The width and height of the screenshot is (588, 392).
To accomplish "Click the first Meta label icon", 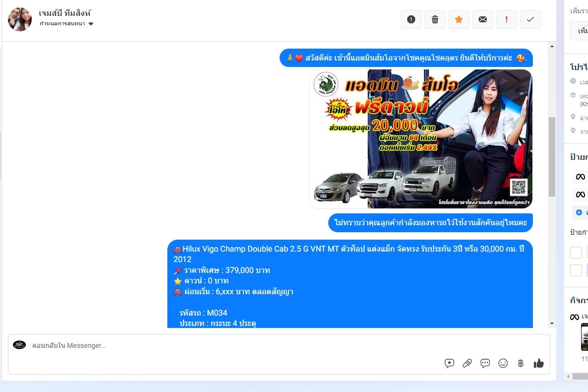I will click(x=580, y=177).
